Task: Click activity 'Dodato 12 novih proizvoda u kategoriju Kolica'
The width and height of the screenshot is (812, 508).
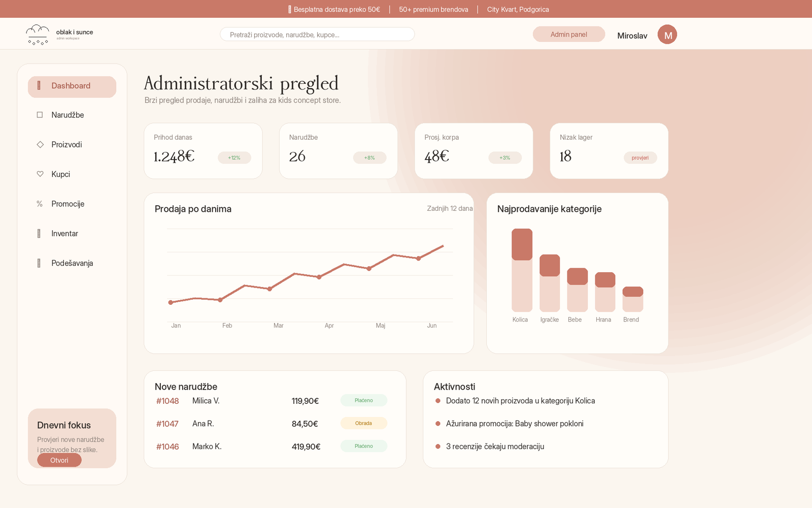Action: [521, 401]
